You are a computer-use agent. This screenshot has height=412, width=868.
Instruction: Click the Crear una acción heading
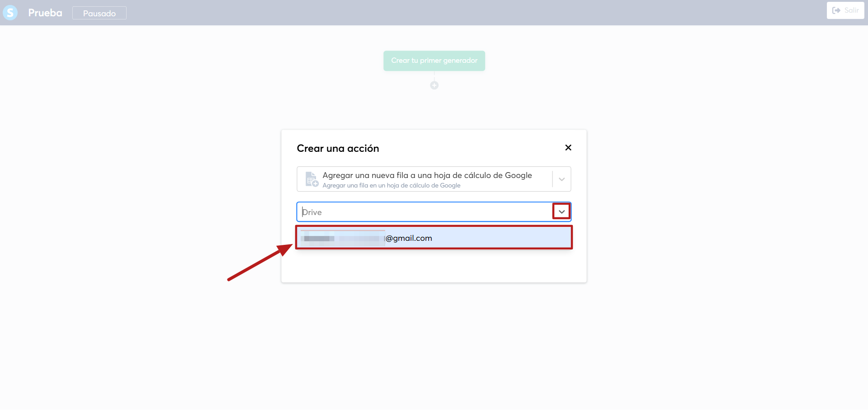coord(338,148)
